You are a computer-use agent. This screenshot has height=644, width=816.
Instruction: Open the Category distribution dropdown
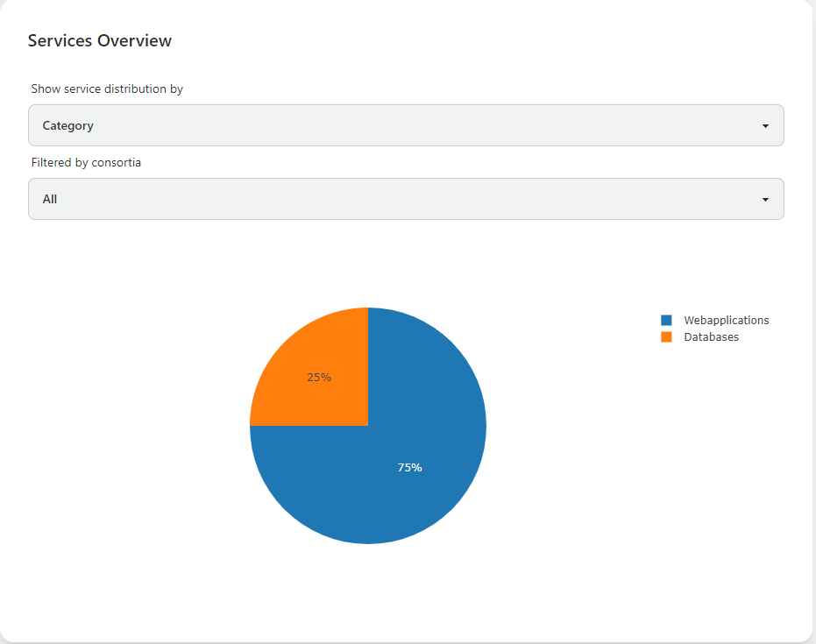click(406, 125)
